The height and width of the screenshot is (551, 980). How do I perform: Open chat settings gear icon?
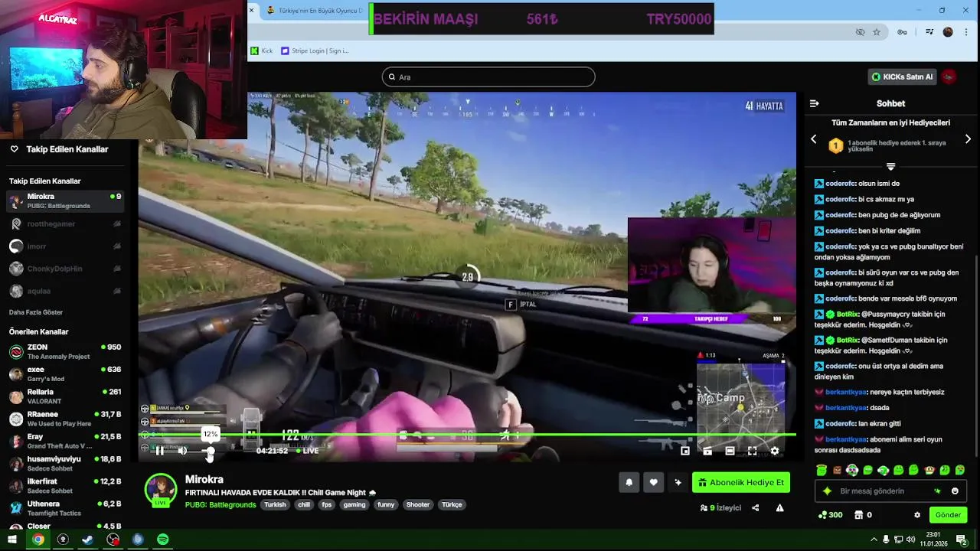917,515
